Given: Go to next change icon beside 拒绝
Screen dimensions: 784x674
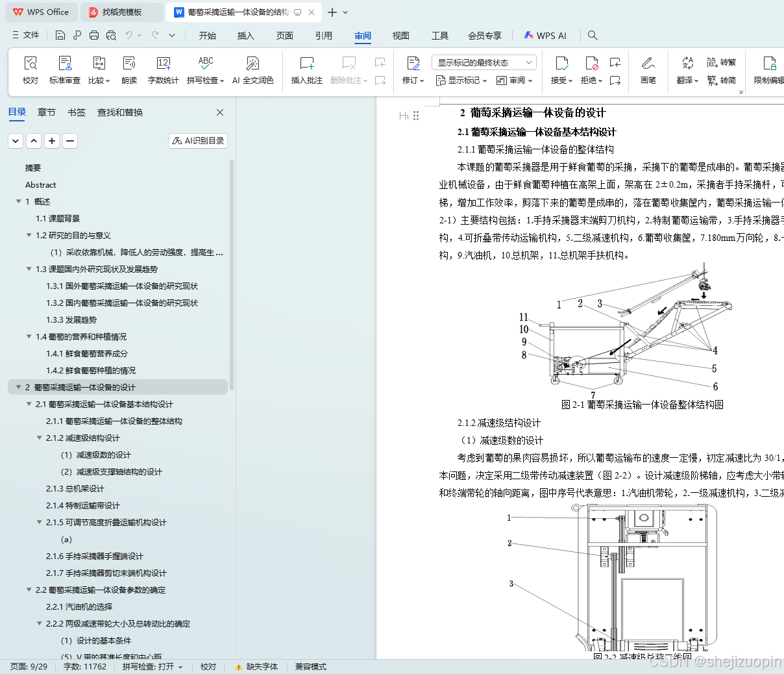Looking at the screenshot, I should pyautogui.click(x=615, y=81).
